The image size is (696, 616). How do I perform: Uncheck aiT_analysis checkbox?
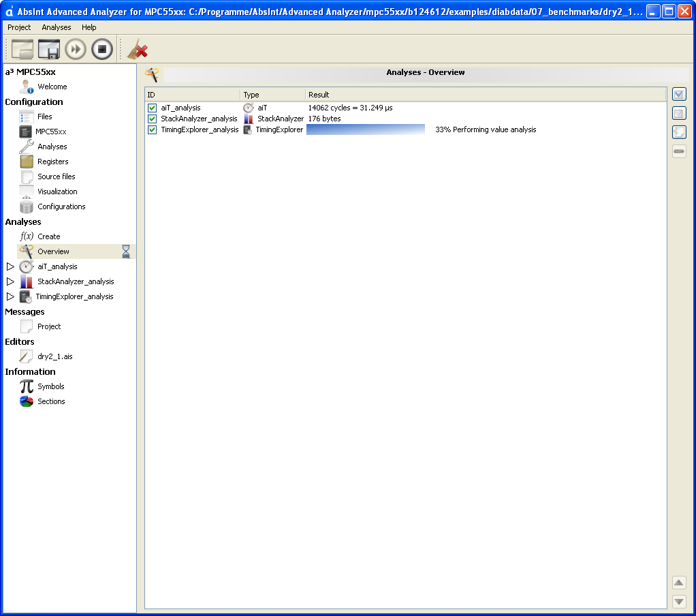click(x=153, y=108)
